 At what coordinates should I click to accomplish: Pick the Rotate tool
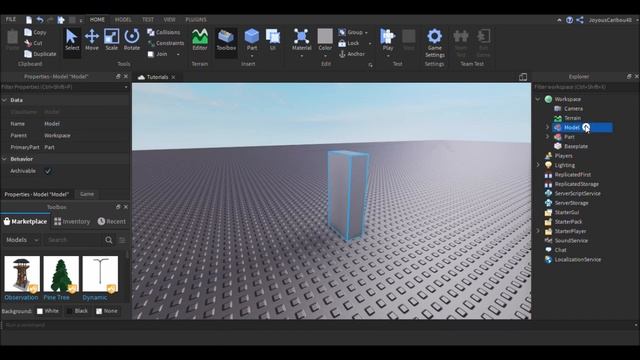(x=131, y=40)
